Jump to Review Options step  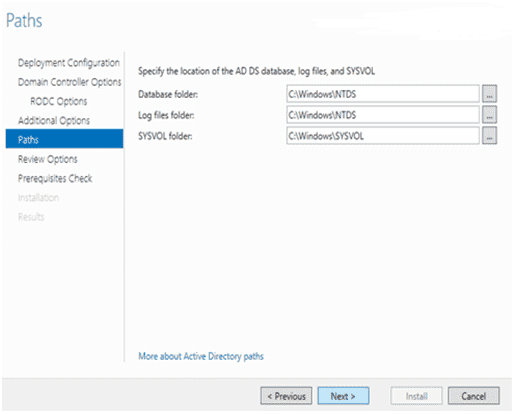click(x=48, y=159)
